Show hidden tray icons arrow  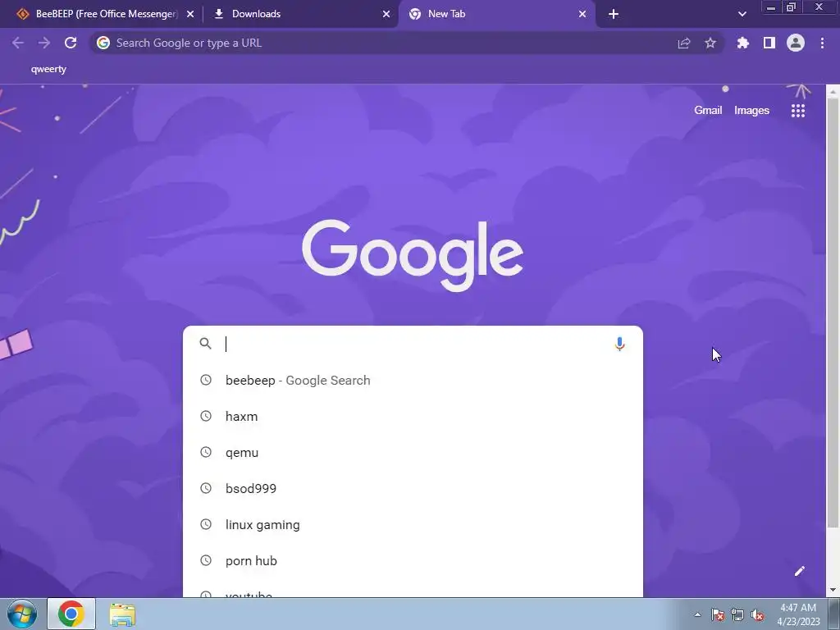click(x=697, y=614)
